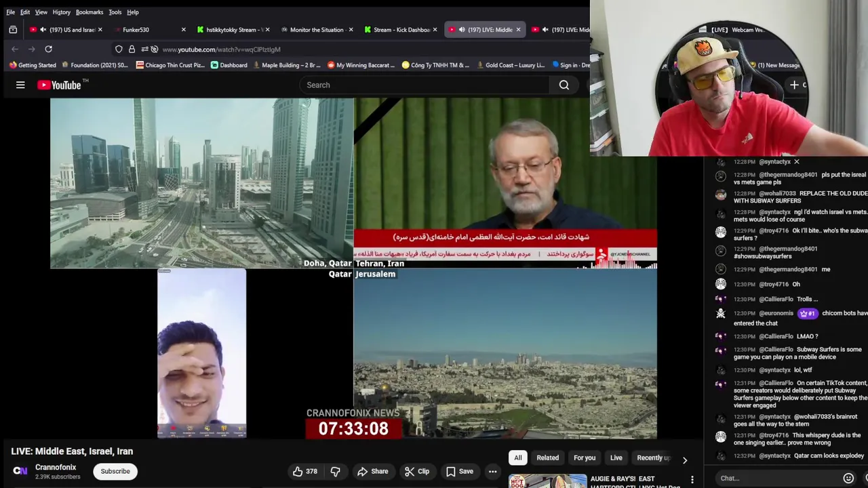
Task: Click the magnifier search button
Action: pos(564,85)
